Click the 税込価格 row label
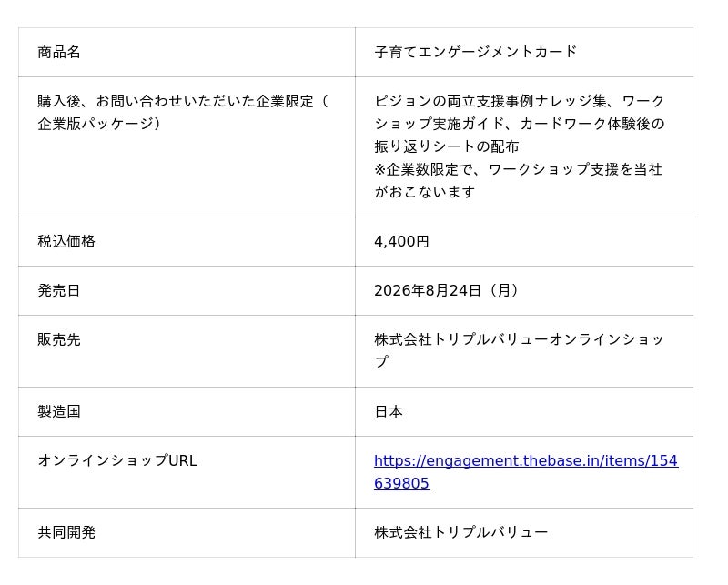Screen dimensions: 728x585 [x=66, y=241]
